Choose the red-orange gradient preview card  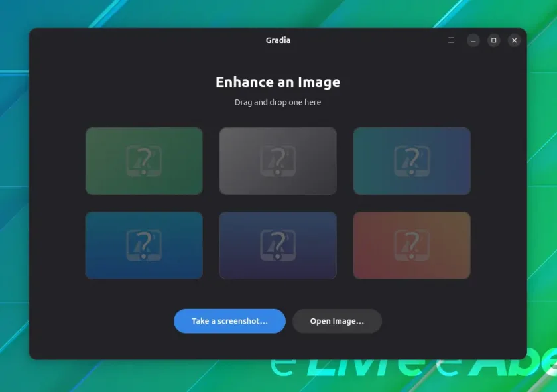(412, 245)
